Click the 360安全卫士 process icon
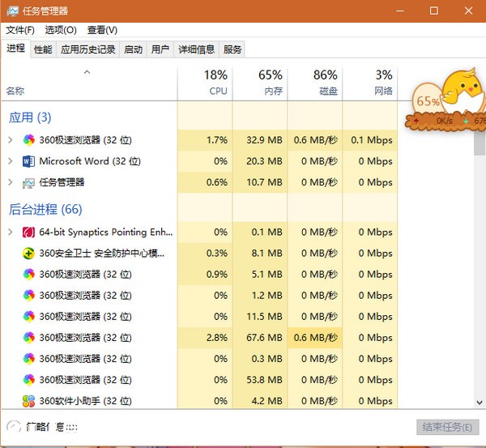 [x=29, y=254]
